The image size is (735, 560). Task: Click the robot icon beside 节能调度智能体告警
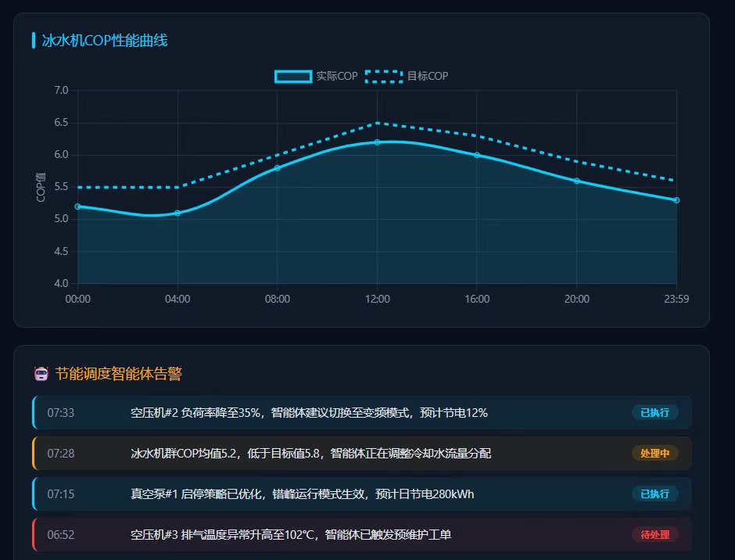point(41,374)
